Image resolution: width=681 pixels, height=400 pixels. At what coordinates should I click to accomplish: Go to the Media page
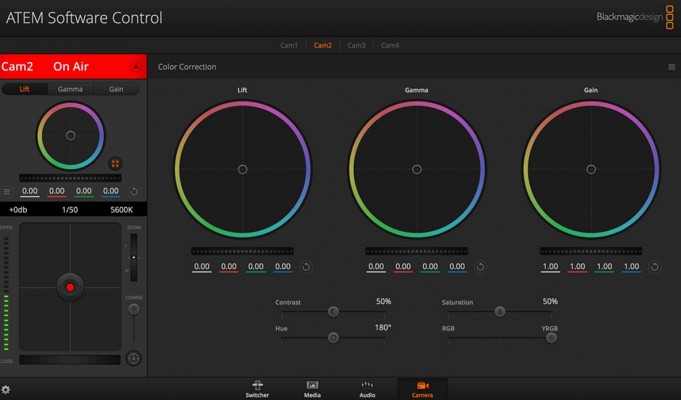pyautogui.click(x=312, y=389)
